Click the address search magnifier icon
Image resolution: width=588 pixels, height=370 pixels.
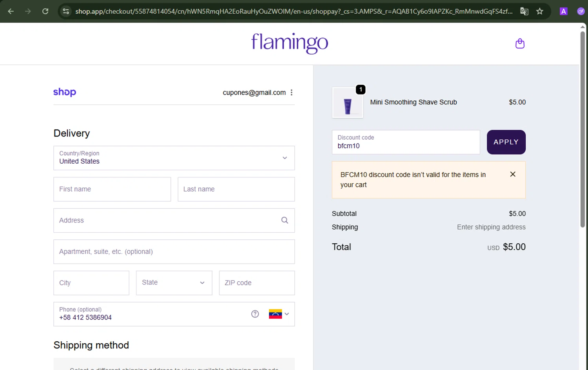click(285, 221)
